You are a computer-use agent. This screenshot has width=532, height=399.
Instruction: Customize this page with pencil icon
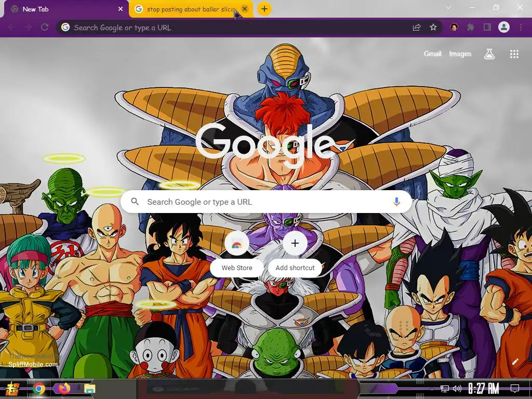(x=515, y=362)
